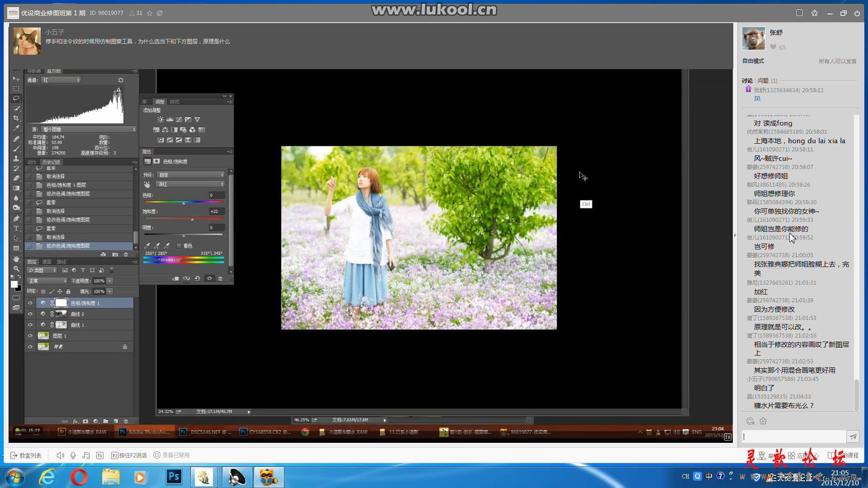The image size is (868, 488).
Task: Click the chat message input field
Action: pyautogui.click(x=794, y=436)
